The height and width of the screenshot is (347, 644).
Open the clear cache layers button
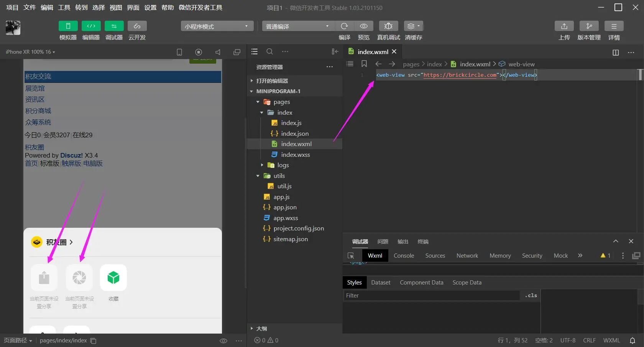coord(413,26)
